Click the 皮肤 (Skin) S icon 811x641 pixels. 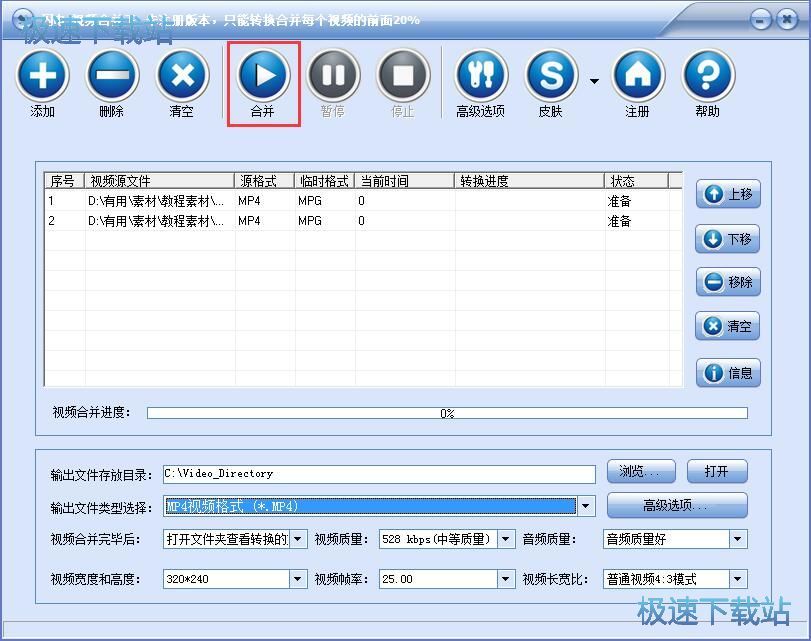[x=551, y=75]
